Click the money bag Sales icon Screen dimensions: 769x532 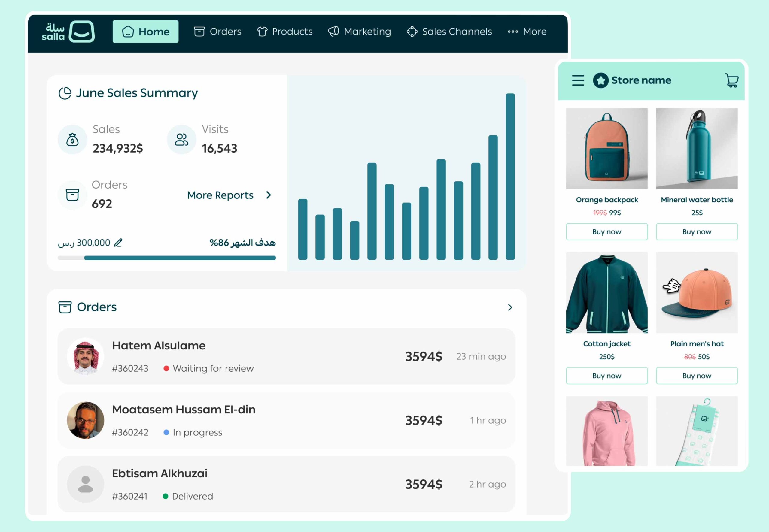coord(72,139)
